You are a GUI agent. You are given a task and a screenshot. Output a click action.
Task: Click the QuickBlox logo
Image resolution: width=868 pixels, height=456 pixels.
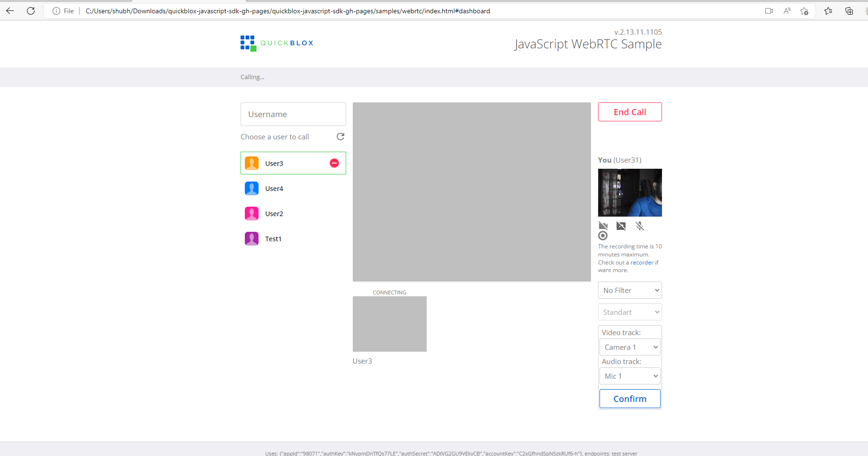277,43
